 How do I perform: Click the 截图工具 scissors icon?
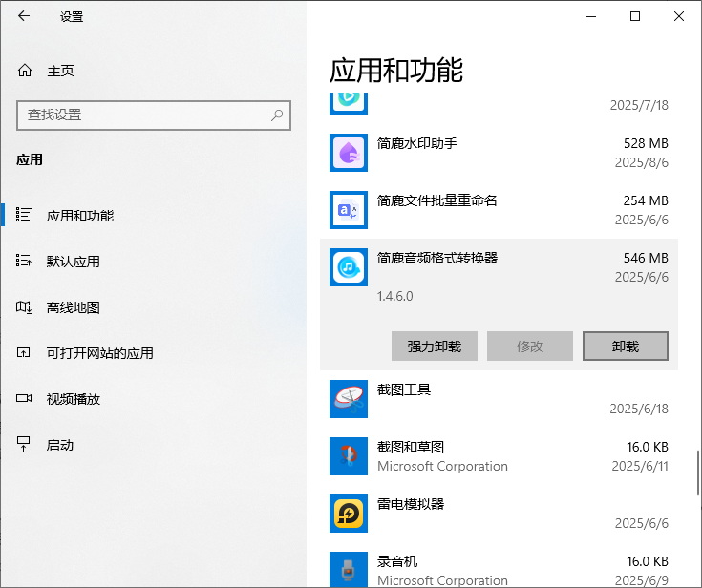[x=349, y=399]
